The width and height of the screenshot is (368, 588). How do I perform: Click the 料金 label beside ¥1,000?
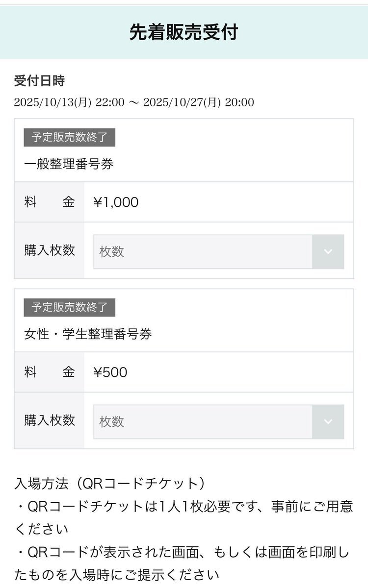pyautogui.click(x=50, y=202)
